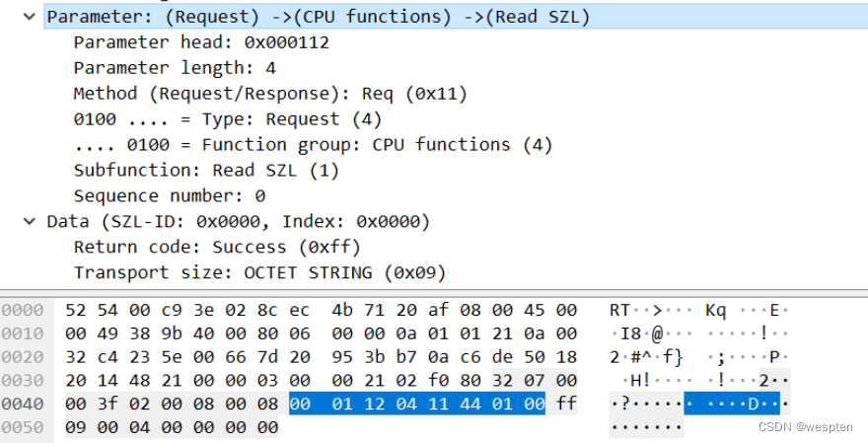Viewport: 868px width, 443px height.
Task: Click the ASCII column text 'RT' row
Action: click(x=698, y=310)
